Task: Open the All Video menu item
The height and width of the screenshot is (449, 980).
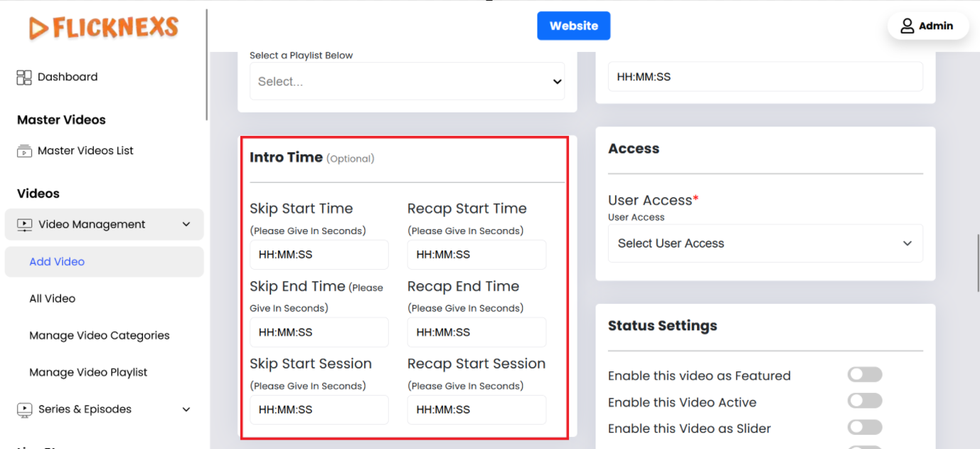Action: coord(53,299)
